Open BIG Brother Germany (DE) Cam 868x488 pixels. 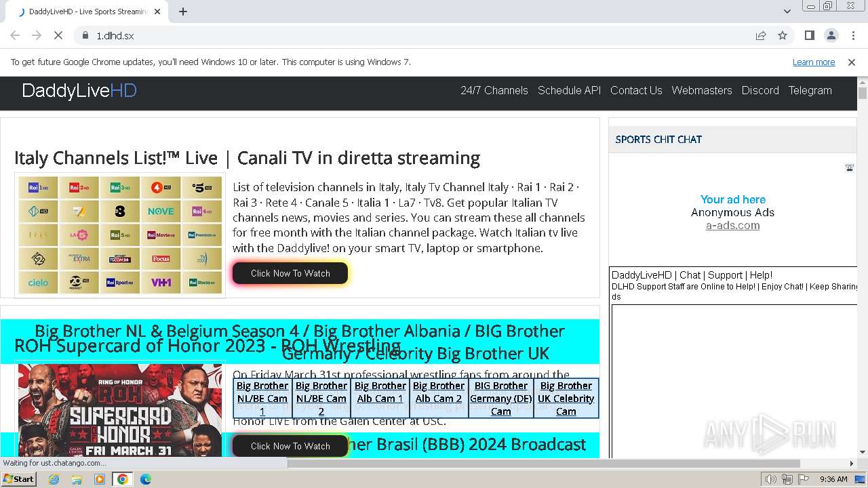tap(501, 398)
